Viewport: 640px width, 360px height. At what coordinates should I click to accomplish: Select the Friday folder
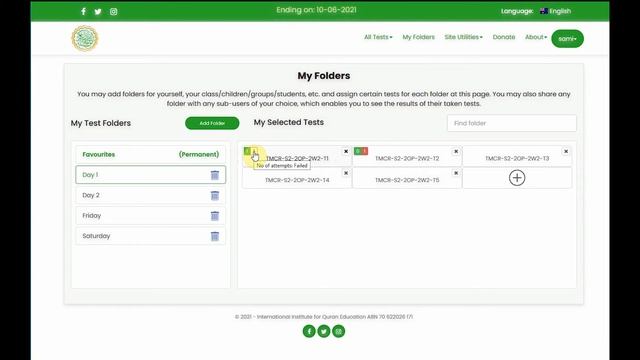(x=151, y=216)
